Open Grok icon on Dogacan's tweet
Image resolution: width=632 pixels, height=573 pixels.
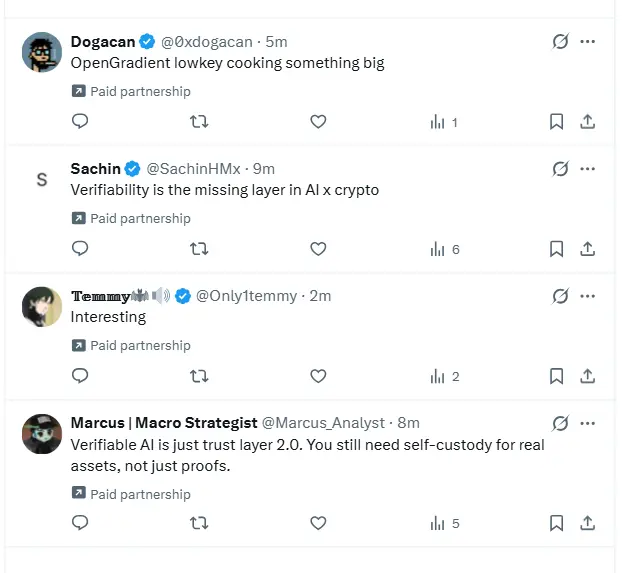560,42
